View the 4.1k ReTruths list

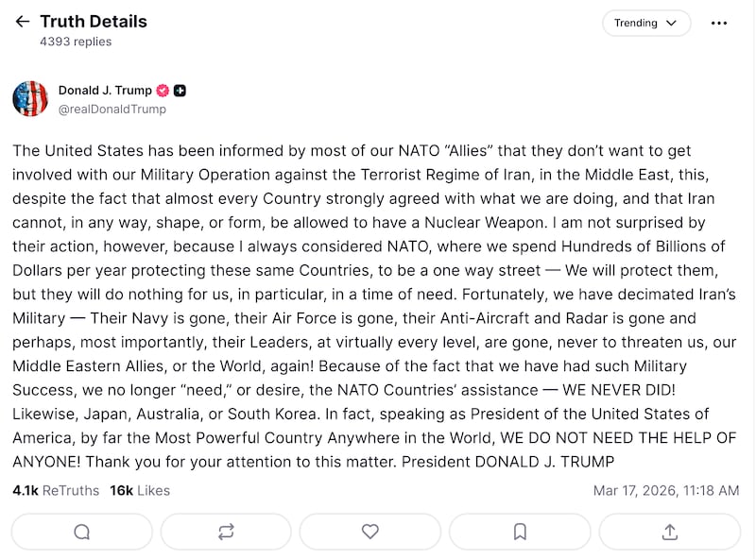(x=55, y=490)
